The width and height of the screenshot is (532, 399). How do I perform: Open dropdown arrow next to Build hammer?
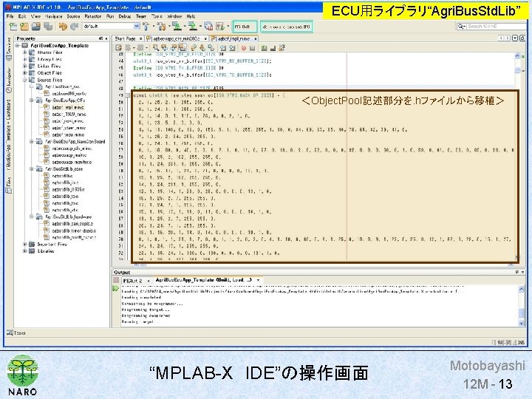point(154,26)
